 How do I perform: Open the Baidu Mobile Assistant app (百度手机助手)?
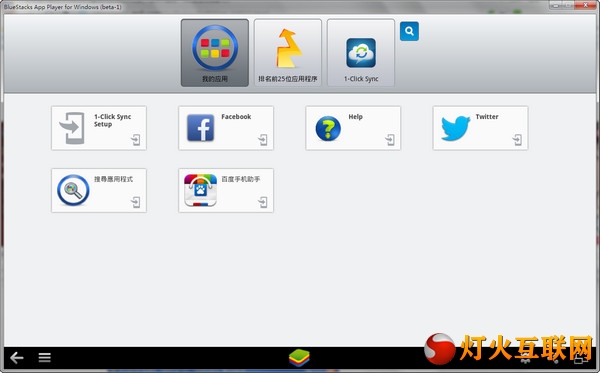(x=201, y=191)
